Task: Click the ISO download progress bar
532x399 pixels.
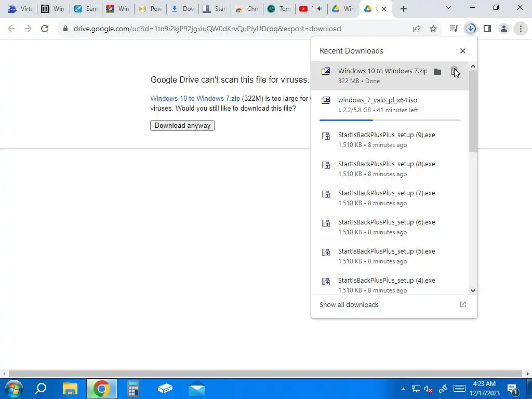Action: click(390, 120)
